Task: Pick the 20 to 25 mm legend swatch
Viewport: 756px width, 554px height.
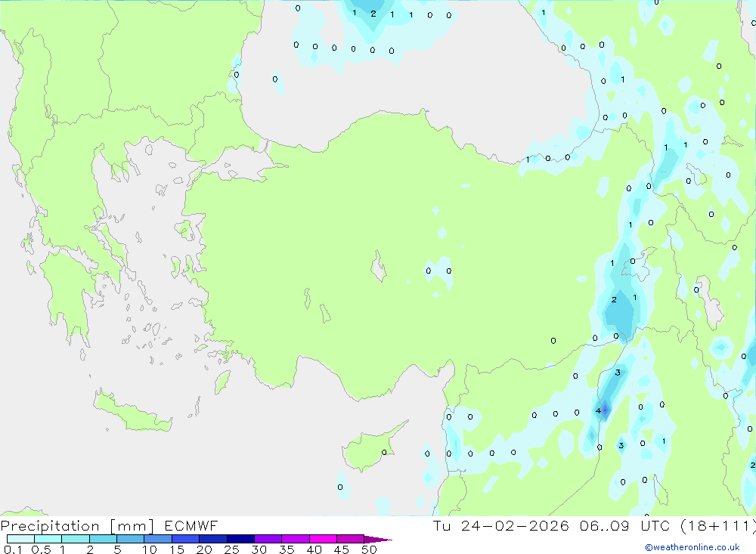Action: [x=213, y=539]
